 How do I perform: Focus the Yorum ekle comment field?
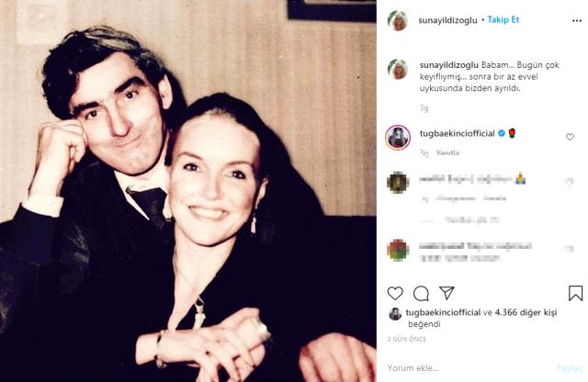coord(469,368)
